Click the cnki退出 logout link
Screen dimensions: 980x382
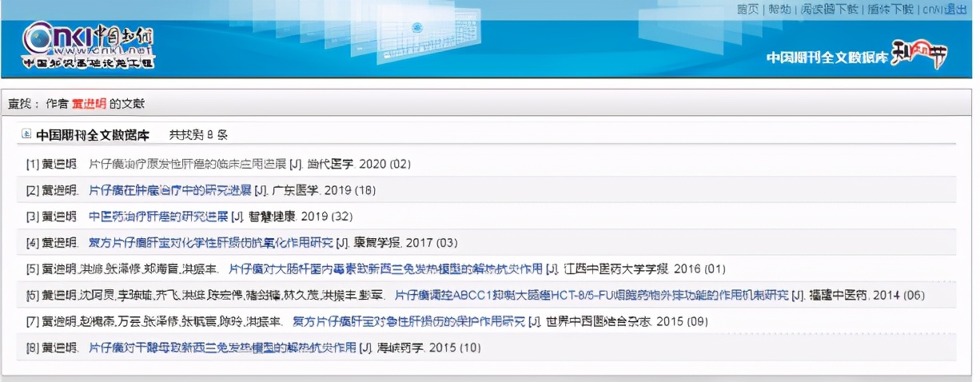click(x=944, y=9)
